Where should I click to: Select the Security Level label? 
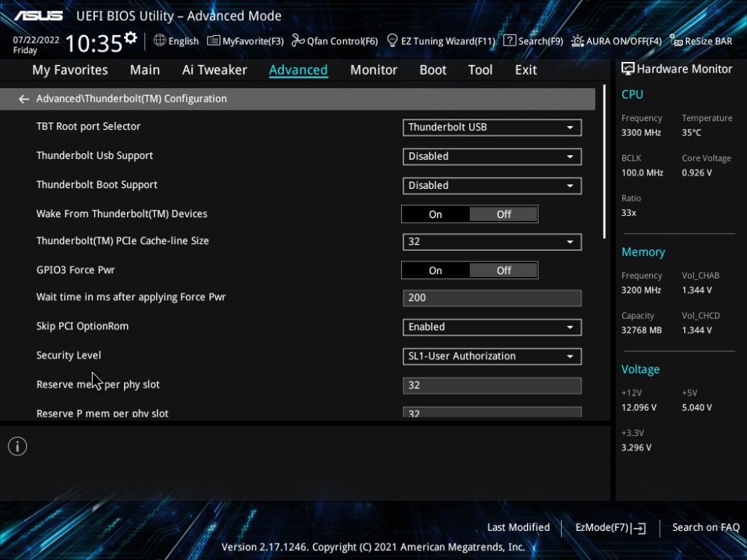click(69, 355)
